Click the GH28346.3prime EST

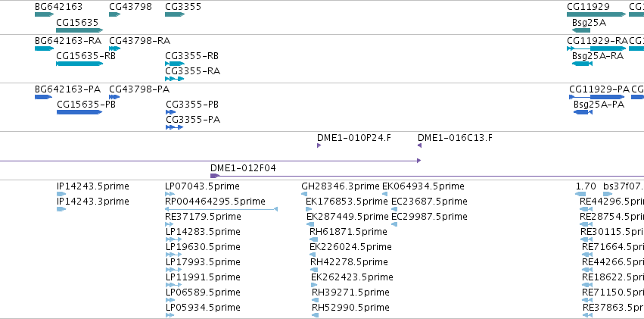tap(305, 194)
